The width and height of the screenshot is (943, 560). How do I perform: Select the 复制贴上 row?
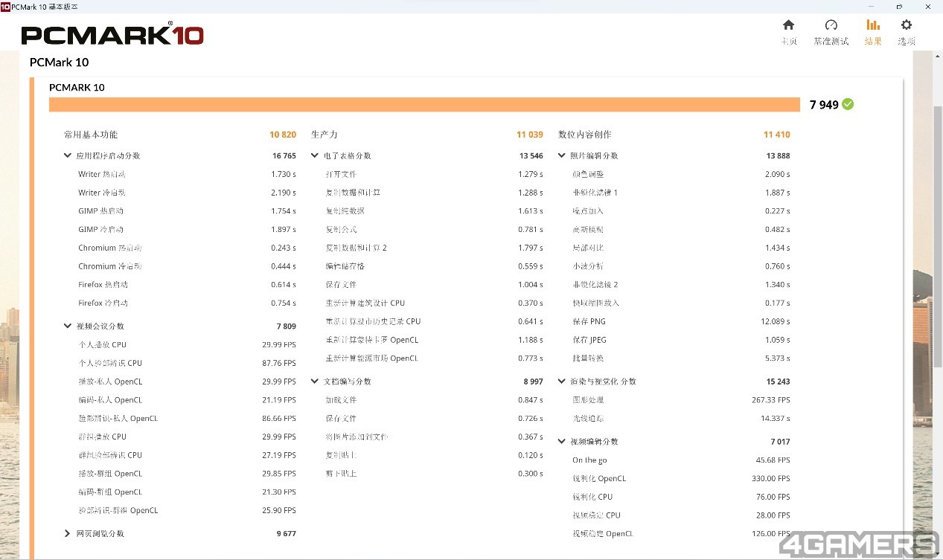[434, 455]
